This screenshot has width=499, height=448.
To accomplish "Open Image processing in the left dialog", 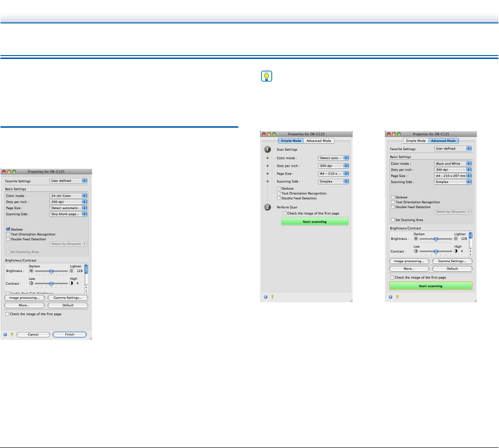I will (24, 297).
